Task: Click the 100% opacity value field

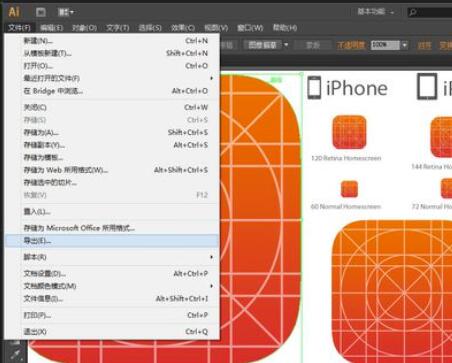Action: (385, 45)
